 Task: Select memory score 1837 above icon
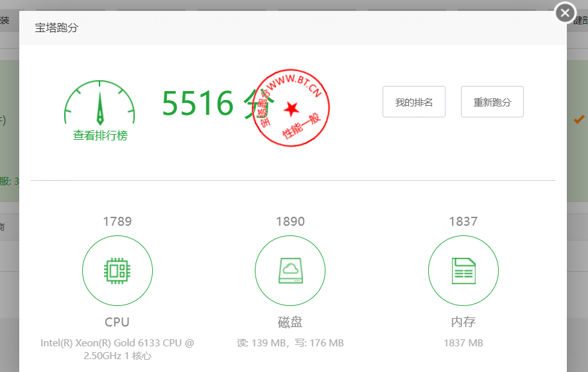pyautogui.click(x=463, y=221)
